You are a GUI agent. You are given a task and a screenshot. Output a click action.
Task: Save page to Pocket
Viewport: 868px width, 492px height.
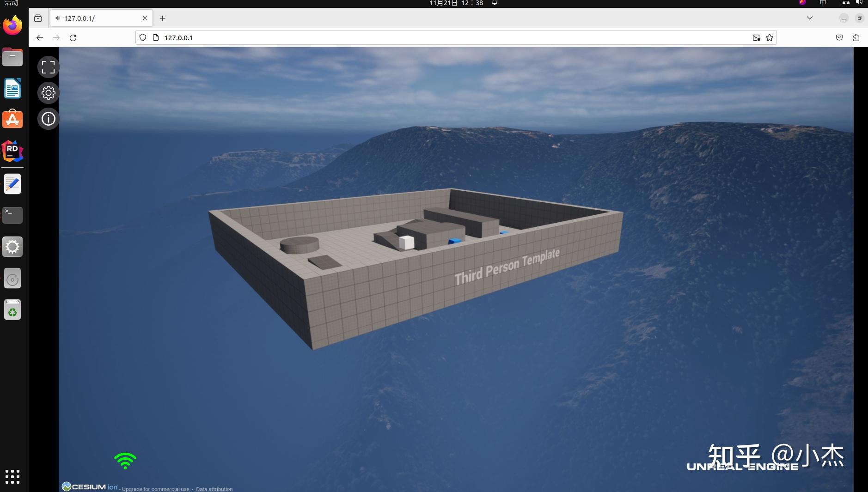[840, 37]
